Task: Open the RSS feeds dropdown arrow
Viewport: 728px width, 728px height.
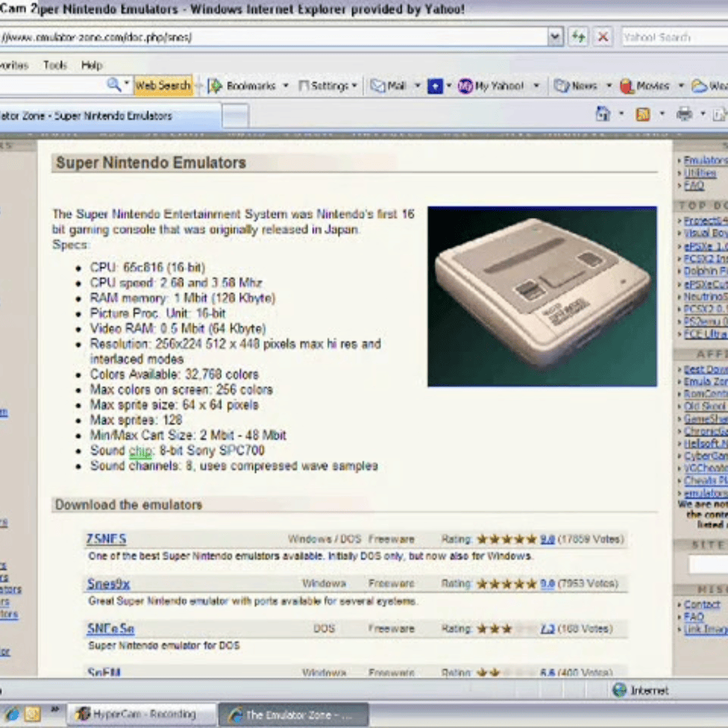Action: [662, 114]
